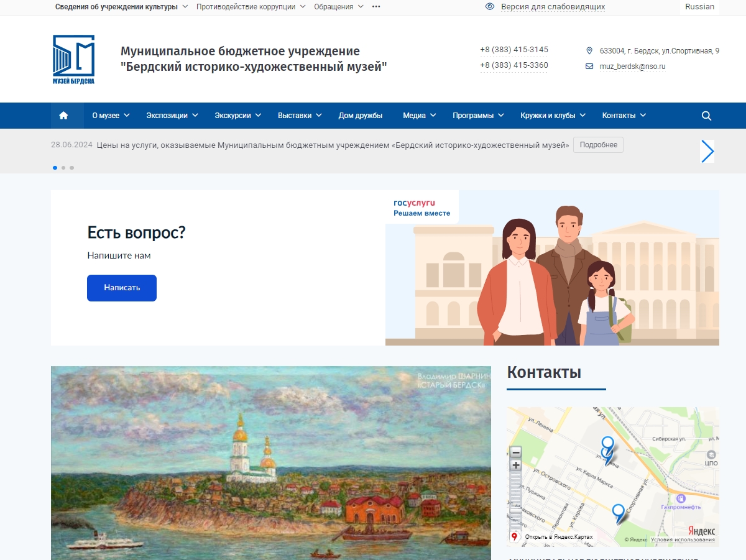The height and width of the screenshot is (560, 746).
Task: Open the 'Дом дружбы' menu item
Action: [361, 115]
